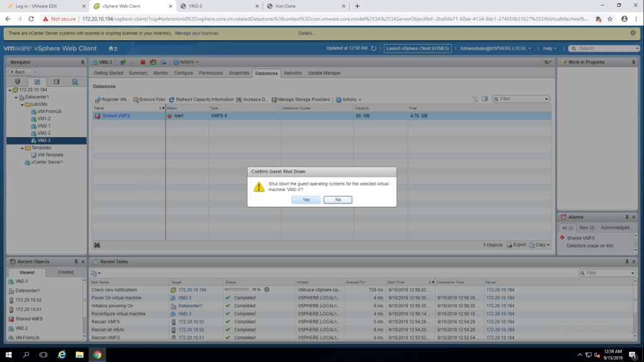
Task: Pin the Navigator panel
Action: pyautogui.click(x=82, y=62)
